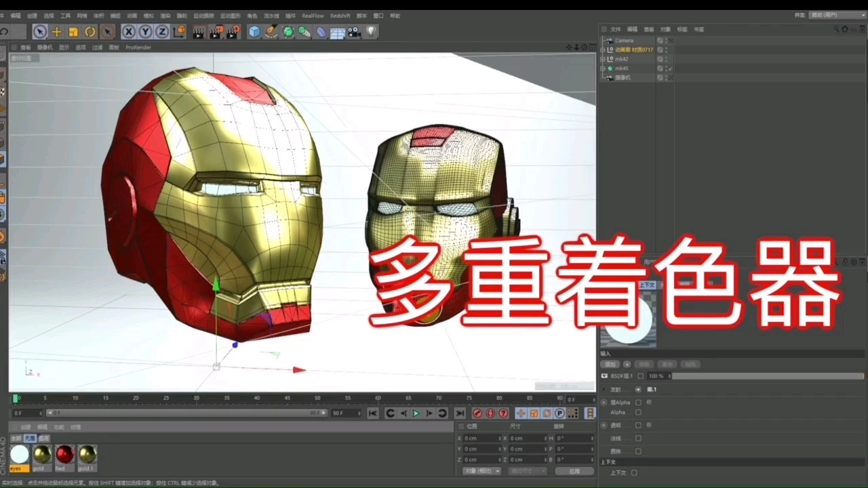This screenshot has height=488, width=868.
Task: Go to end of timeline
Action: [460, 413]
